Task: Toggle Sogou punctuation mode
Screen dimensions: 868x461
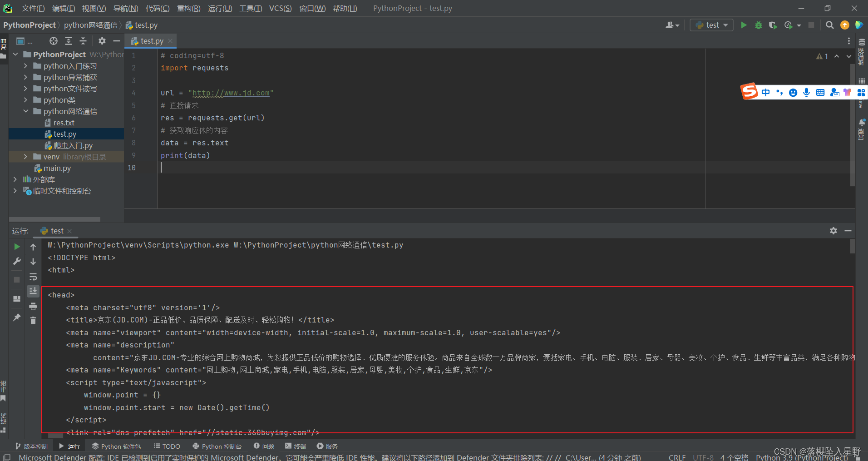Action: (779, 92)
